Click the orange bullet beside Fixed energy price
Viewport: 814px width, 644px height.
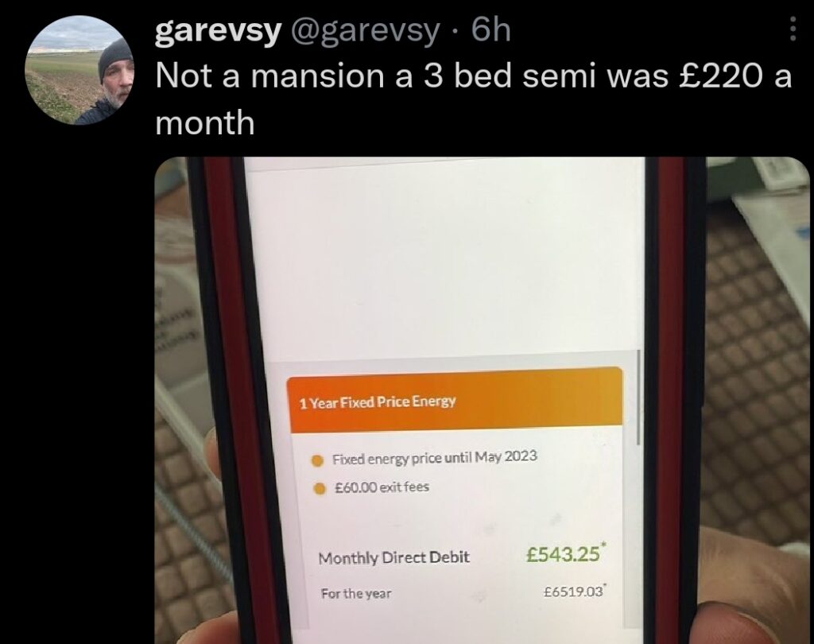point(317,460)
